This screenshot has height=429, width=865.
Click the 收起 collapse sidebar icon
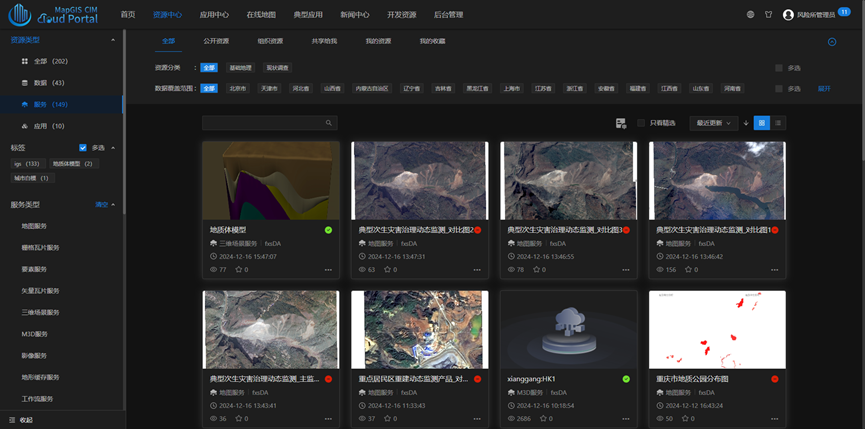[12, 420]
